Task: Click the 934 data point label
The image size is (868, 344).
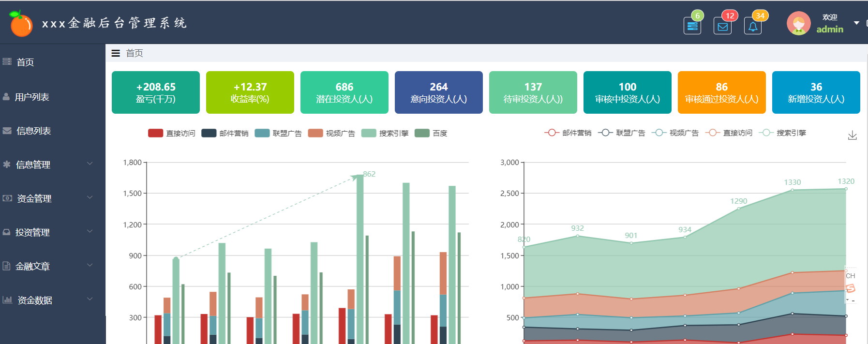Action: pyautogui.click(x=685, y=230)
